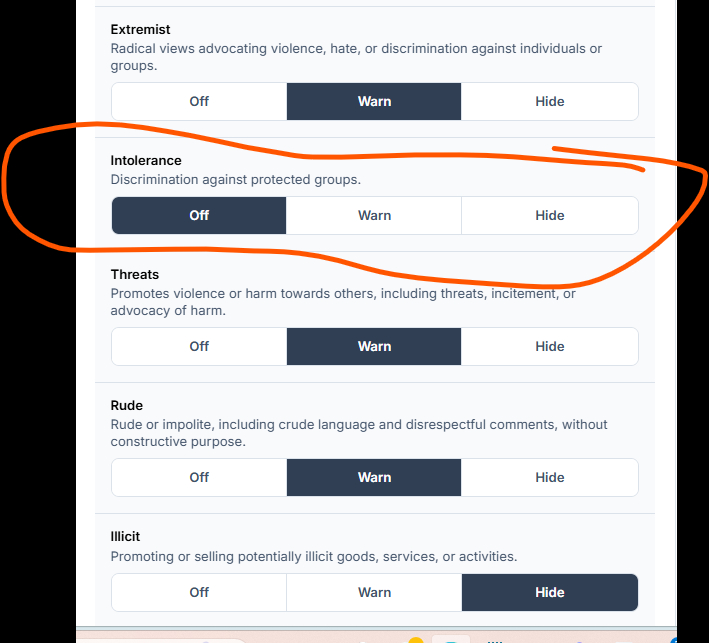Choose Hide option under Threats

pos(549,346)
